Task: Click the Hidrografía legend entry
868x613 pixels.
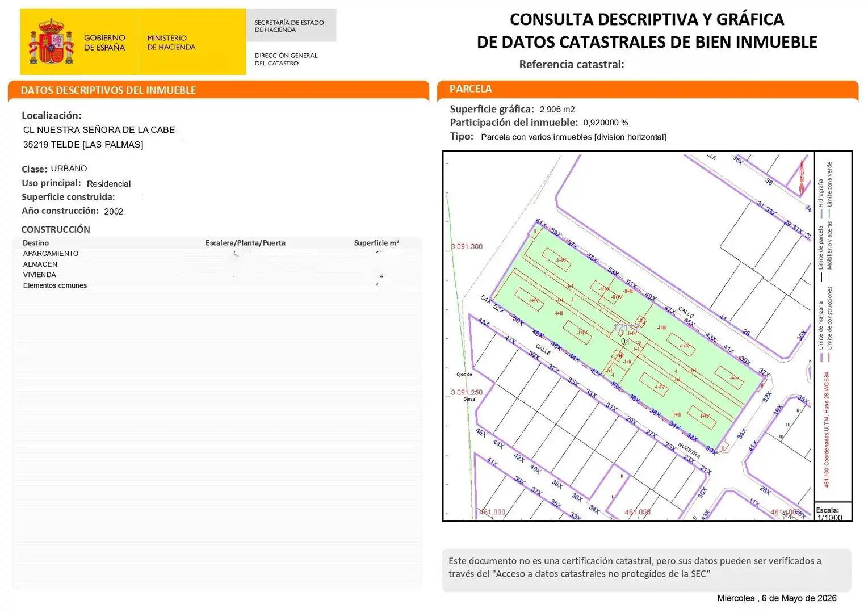Action: [x=820, y=198]
